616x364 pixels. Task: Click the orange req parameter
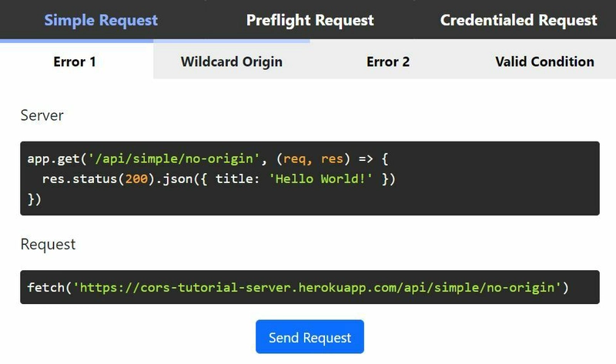(294, 159)
